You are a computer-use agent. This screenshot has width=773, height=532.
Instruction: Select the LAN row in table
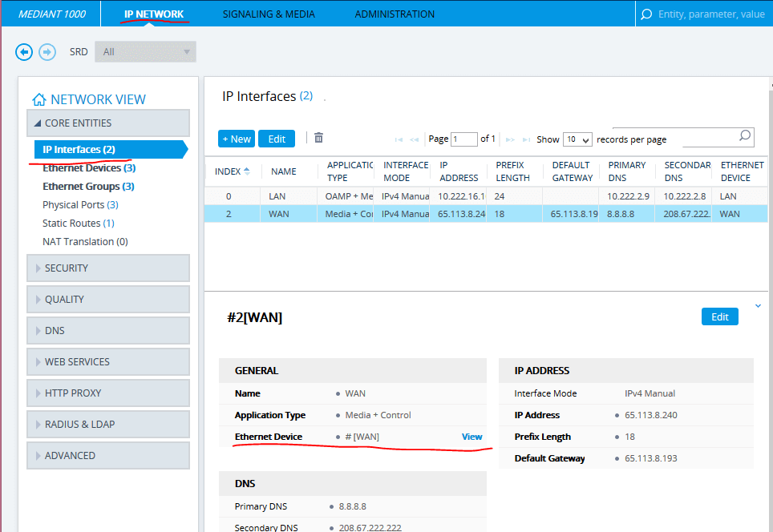[486, 196]
